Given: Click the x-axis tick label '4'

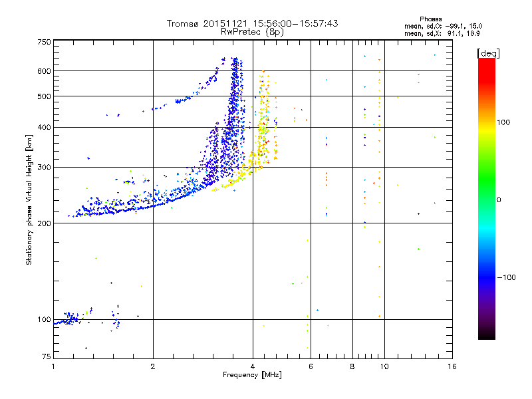Looking at the screenshot, I should [253, 366].
